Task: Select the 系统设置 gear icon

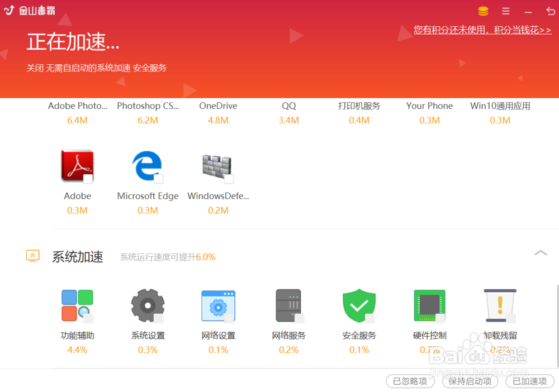Action: [x=148, y=305]
